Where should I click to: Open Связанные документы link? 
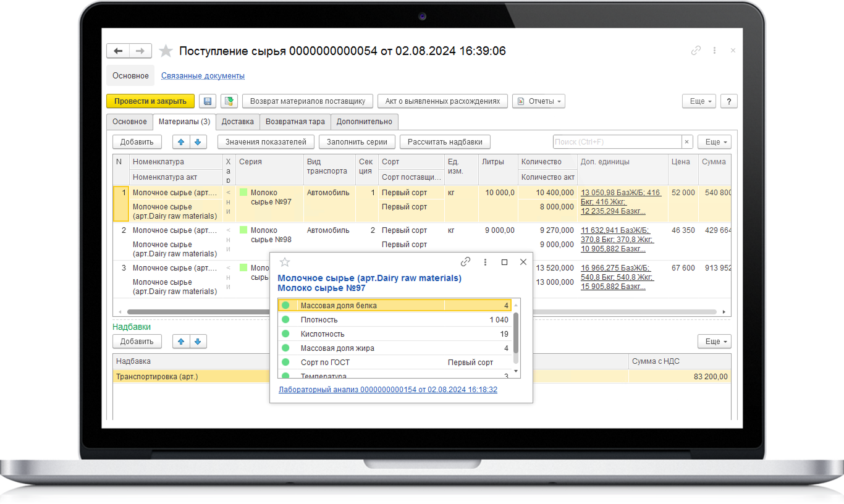point(203,76)
